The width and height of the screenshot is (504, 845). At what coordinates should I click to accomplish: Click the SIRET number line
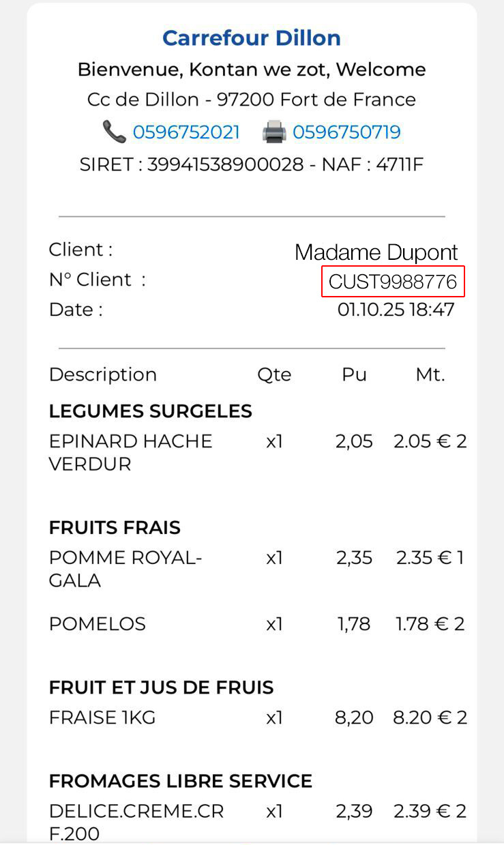[x=252, y=164]
